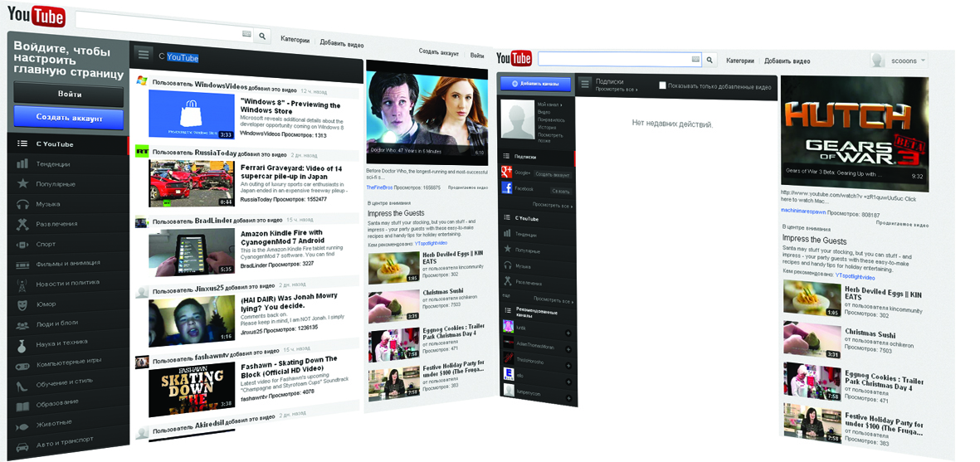
Task: Click the feed menu icon beside 'С YouTube' header
Action: (x=144, y=54)
